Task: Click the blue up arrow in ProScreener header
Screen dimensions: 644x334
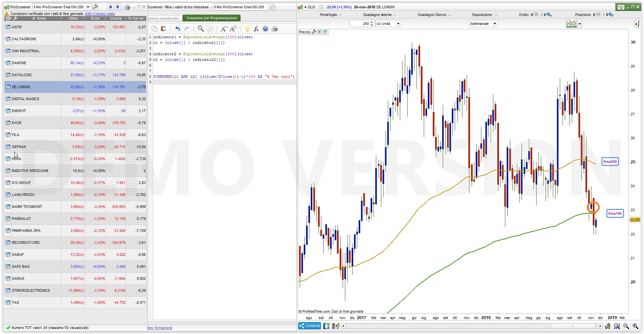Action: pyautogui.click(x=117, y=7)
